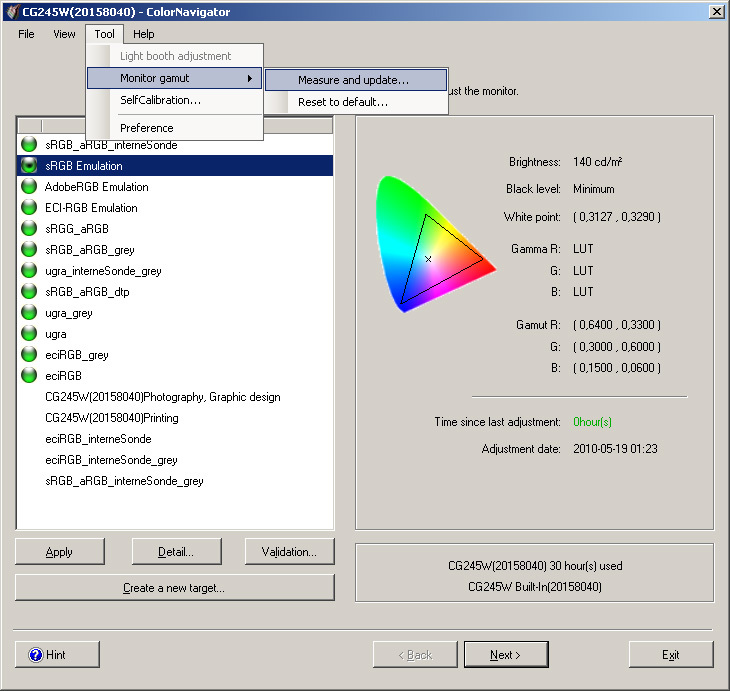
Task: Choose SelfCalibration... from the Tool menu
Action: click(175, 100)
